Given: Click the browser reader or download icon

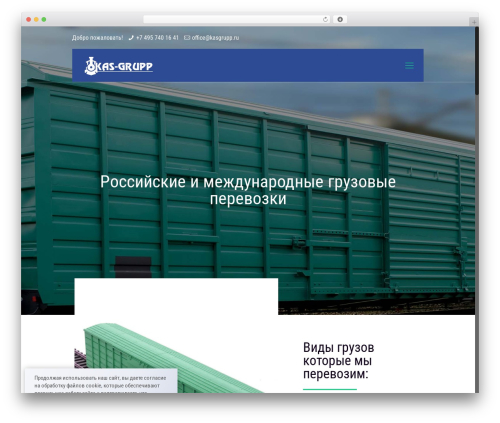Looking at the screenshot, I should point(340,20).
